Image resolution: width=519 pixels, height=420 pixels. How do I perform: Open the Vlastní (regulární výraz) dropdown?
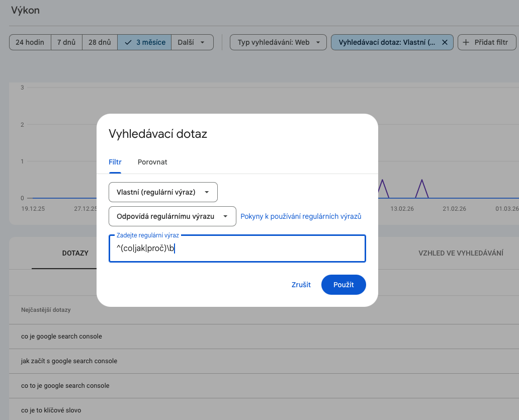tap(163, 192)
